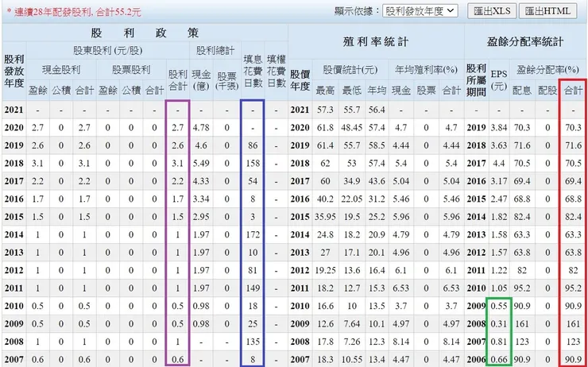588x367 pixels.
Task: Open the 顯示依據 dropdown showing 股利發放年度
Action: coord(420,11)
